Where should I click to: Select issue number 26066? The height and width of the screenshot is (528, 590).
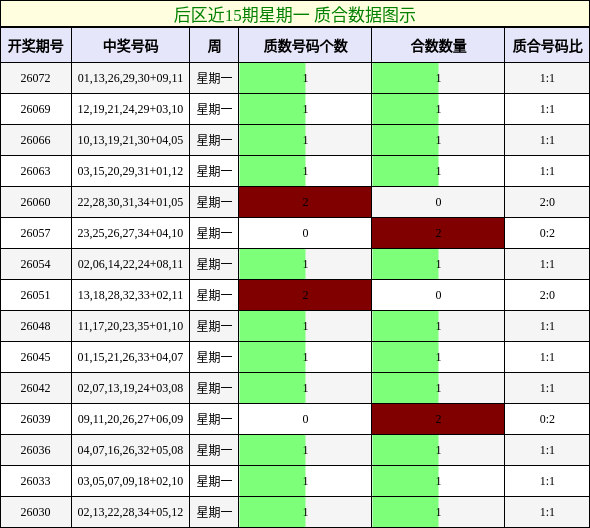coord(35,140)
